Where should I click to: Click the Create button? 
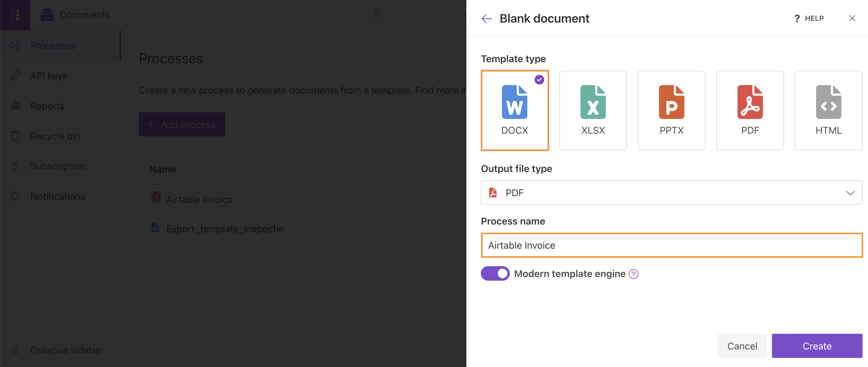click(x=817, y=346)
